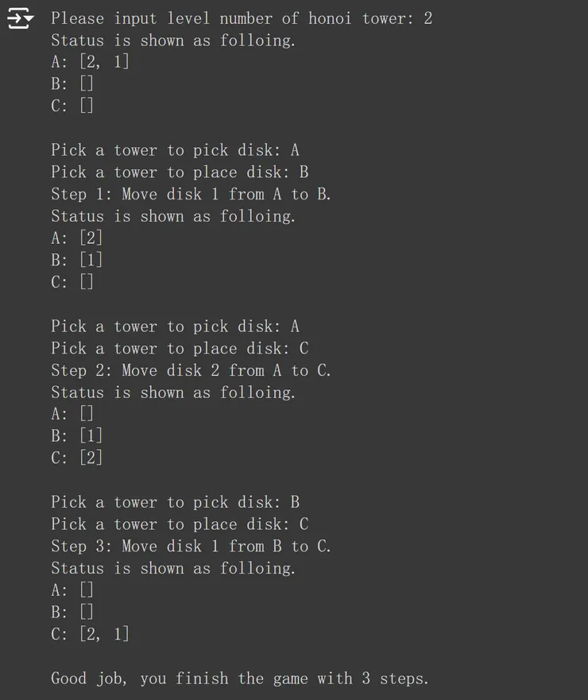Image resolution: width=588 pixels, height=700 pixels.
Task: Click 'Pick a tower to place disk: B'
Action: pos(180,172)
